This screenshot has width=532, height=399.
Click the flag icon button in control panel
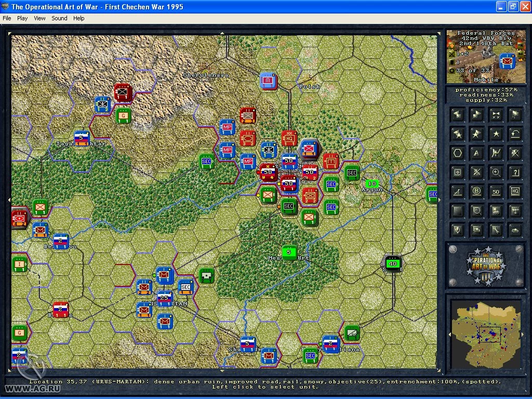[x=515, y=115]
